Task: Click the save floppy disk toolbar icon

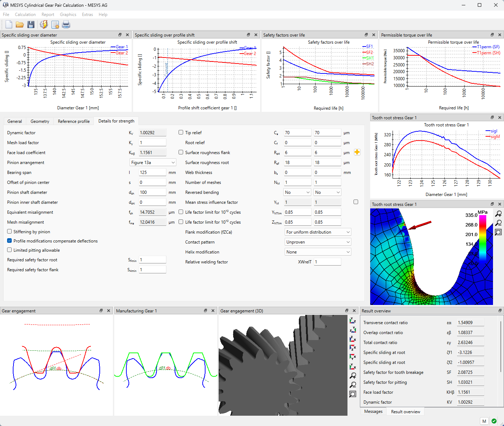Action: pyautogui.click(x=31, y=24)
